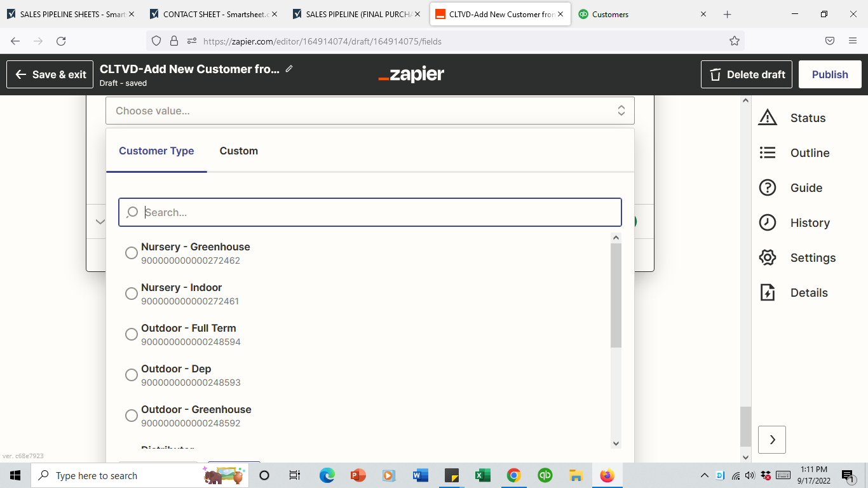Image resolution: width=868 pixels, height=488 pixels.
Task: Open the History clock icon
Action: [768, 222]
